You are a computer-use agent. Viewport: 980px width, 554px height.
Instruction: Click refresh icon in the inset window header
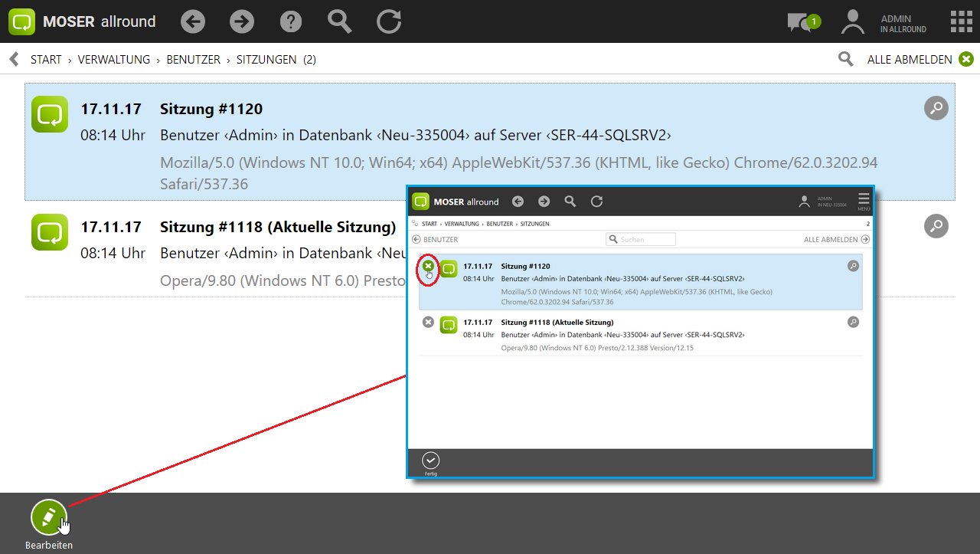[596, 202]
